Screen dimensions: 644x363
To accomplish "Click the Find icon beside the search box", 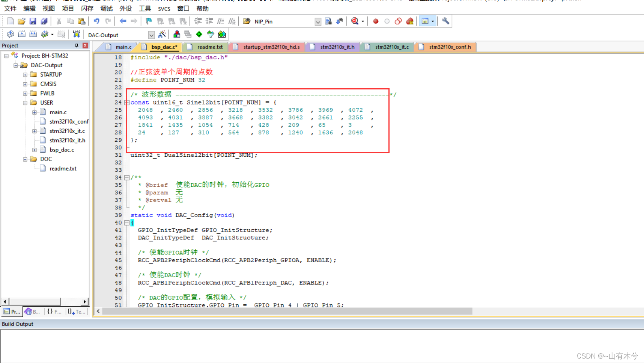I will click(328, 21).
